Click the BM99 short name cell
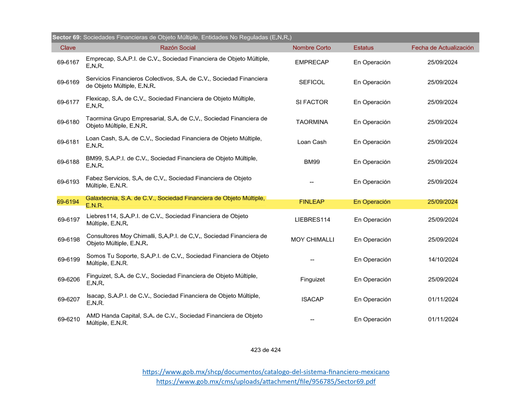 [312, 162]
